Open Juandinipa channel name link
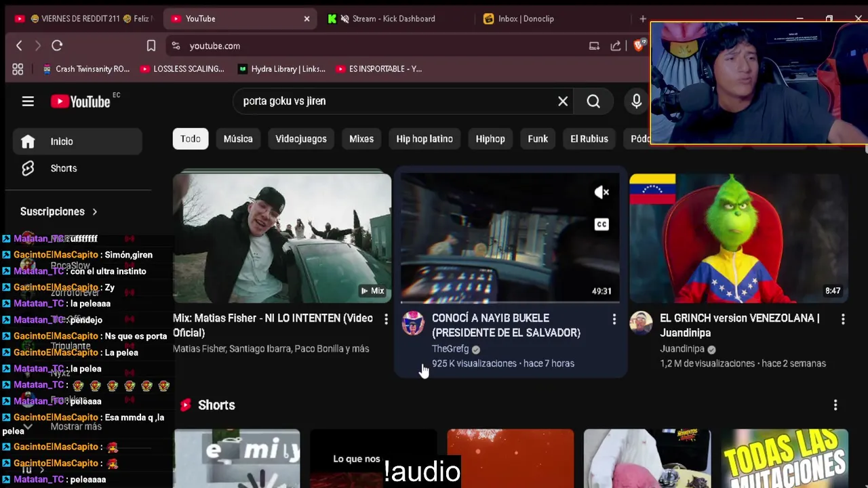Viewport: 868px width, 488px height. [x=682, y=349]
